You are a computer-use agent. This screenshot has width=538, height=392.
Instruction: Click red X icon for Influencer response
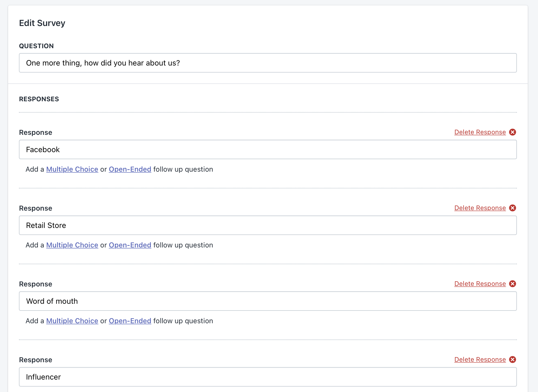tap(513, 360)
